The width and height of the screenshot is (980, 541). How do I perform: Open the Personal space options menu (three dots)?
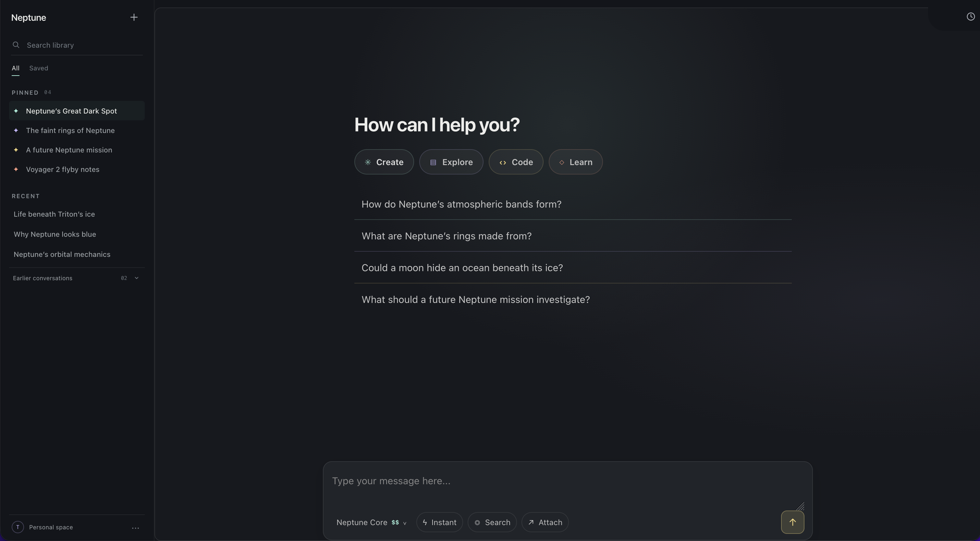tap(135, 528)
